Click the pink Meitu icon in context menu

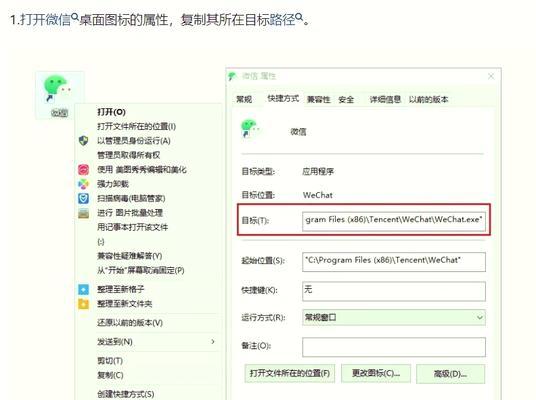click(x=83, y=170)
